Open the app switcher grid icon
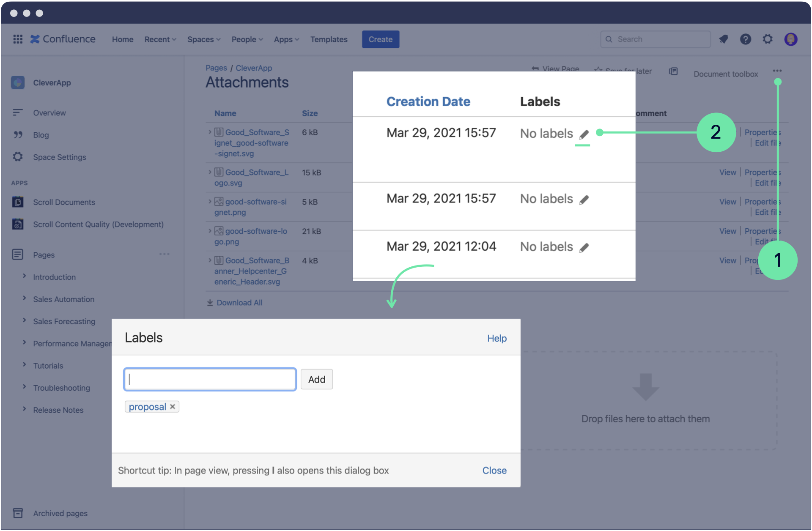This screenshot has width=812, height=531. [x=18, y=39]
